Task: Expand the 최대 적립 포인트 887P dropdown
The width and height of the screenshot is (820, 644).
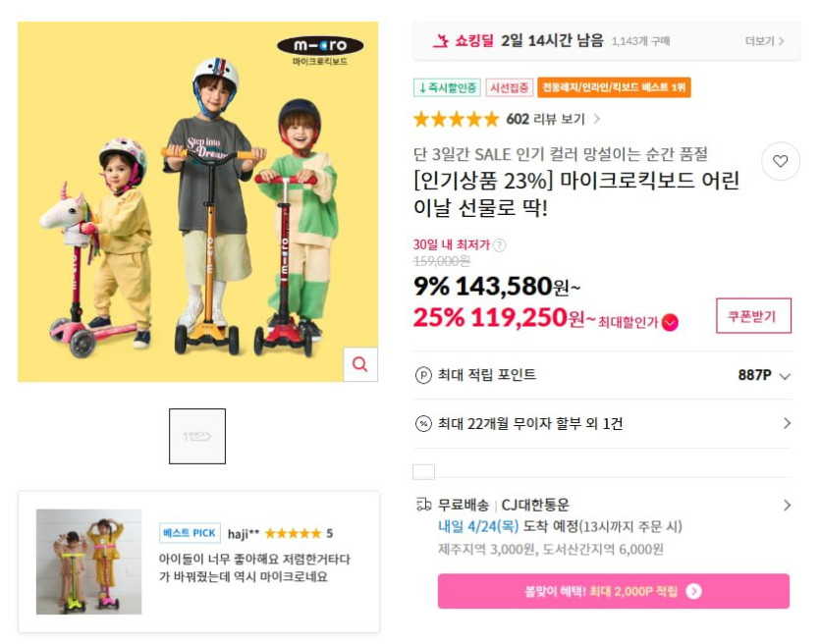Action: pos(785,376)
